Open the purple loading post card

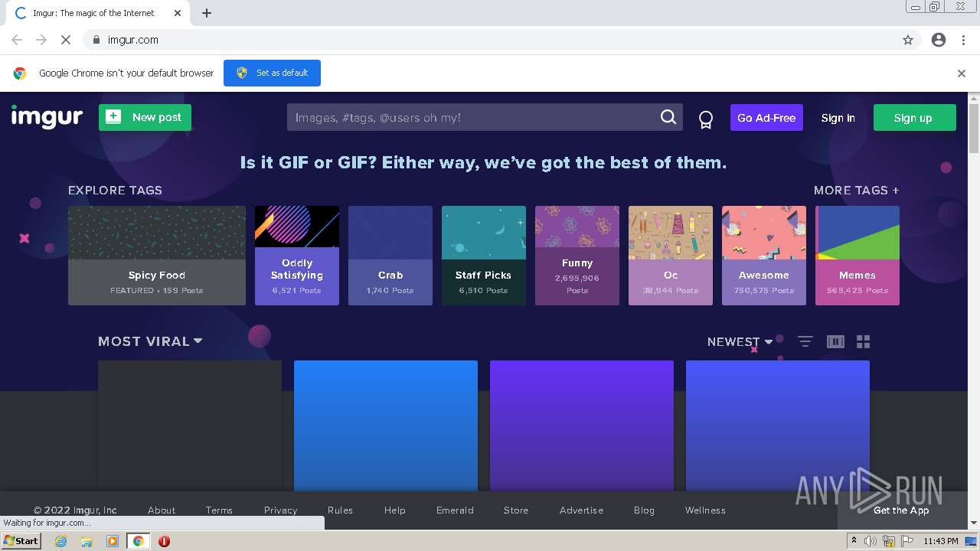pos(582,425)
